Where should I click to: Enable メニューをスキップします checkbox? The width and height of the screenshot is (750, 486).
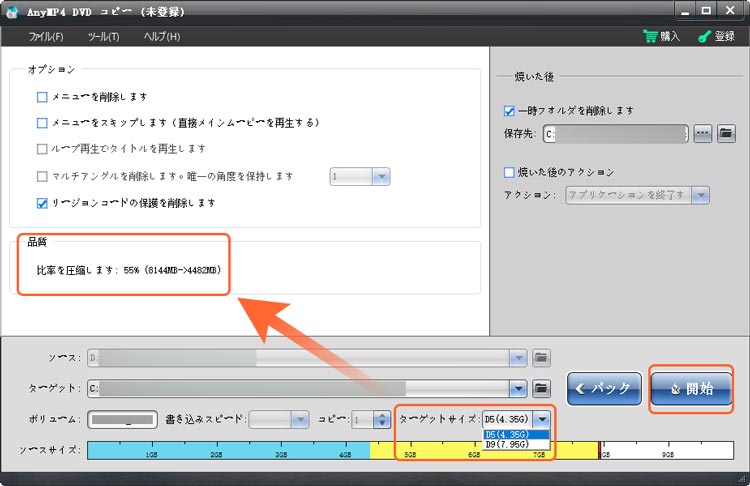[x=42, y=123]
